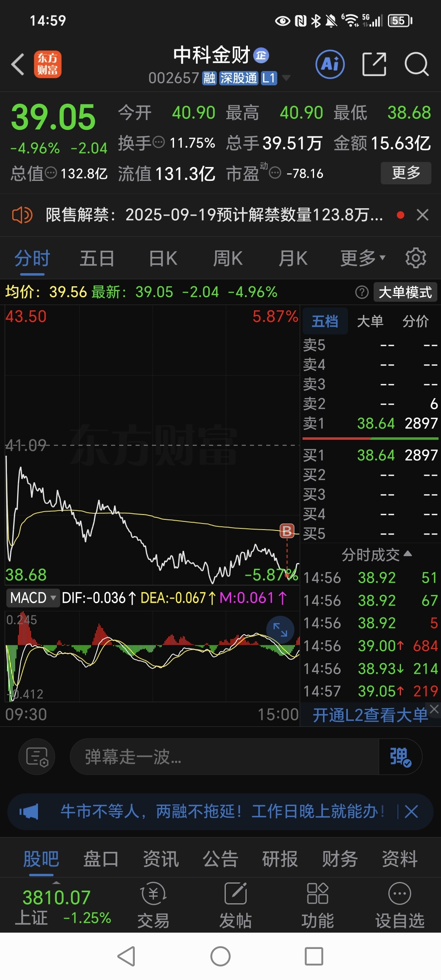441x980 pixels.
Task: Switch to 财务 tab
Action: pos(340,859)
